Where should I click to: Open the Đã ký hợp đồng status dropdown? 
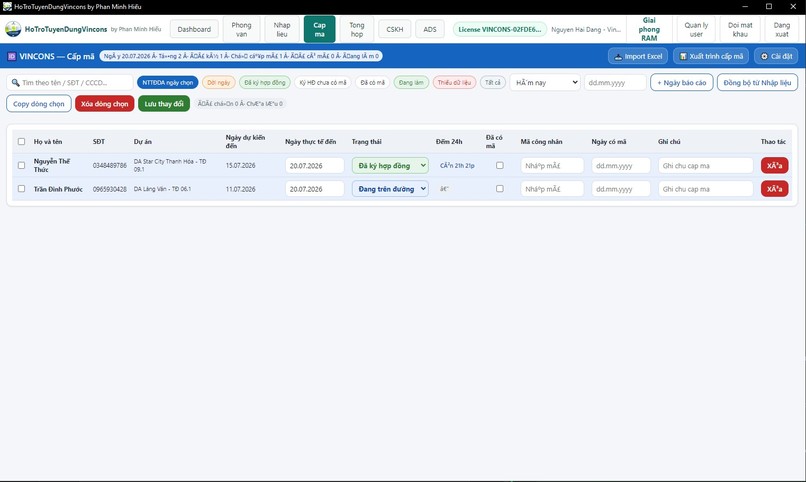point(390,165)
